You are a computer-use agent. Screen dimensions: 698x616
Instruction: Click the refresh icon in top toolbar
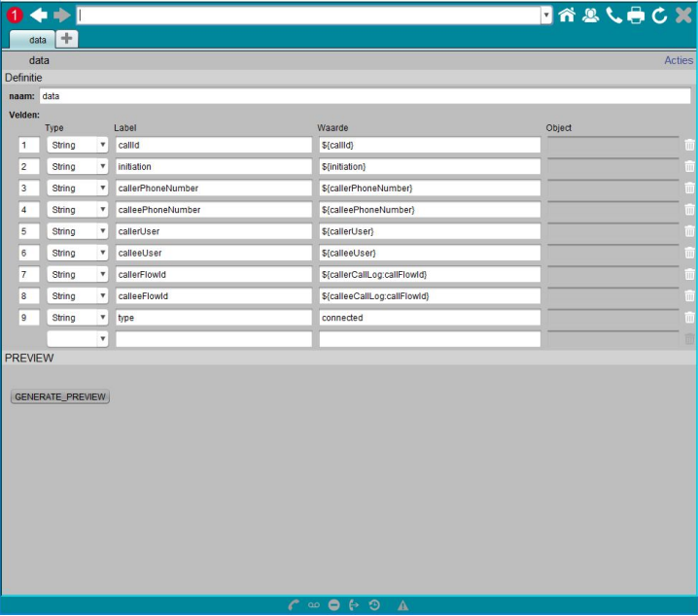[x=659, y=15]
